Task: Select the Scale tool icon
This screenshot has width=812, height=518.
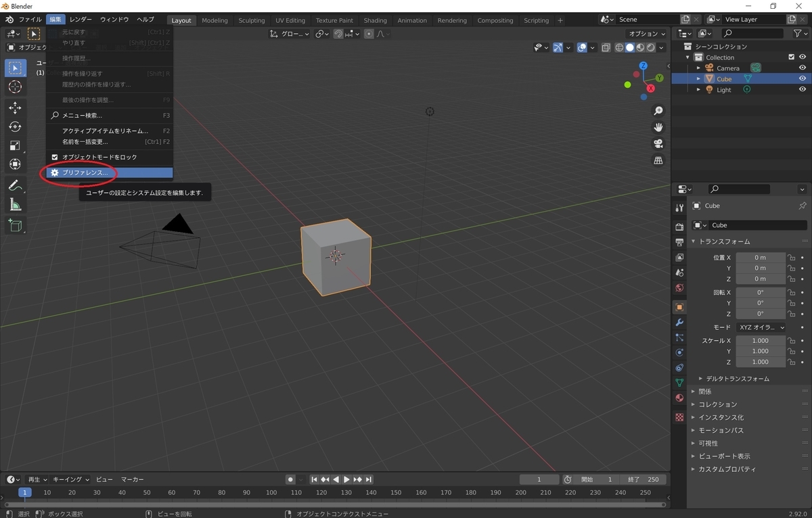Action: [15, 145]
